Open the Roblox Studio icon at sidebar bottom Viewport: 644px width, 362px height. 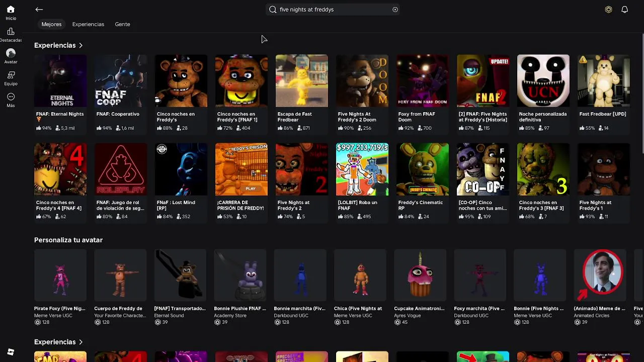(11, 352)
